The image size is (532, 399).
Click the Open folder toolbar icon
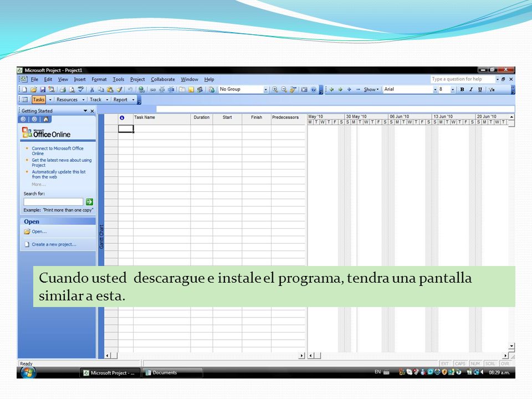click(x=33, y=90)
